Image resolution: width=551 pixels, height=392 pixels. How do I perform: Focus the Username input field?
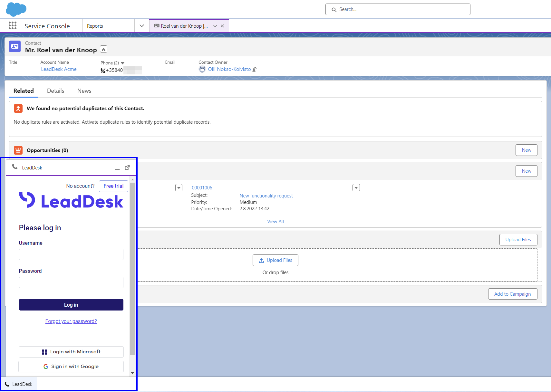click(x=71, y=254)
